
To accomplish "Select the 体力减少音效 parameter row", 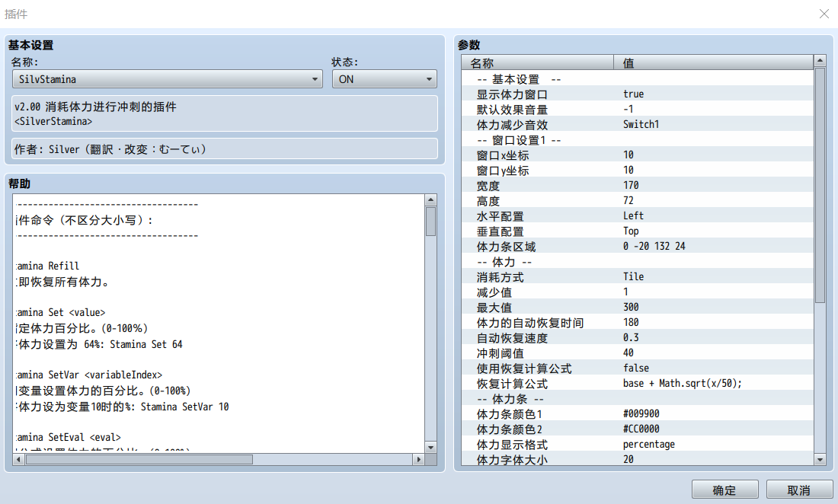I will [x=638, y=124].
